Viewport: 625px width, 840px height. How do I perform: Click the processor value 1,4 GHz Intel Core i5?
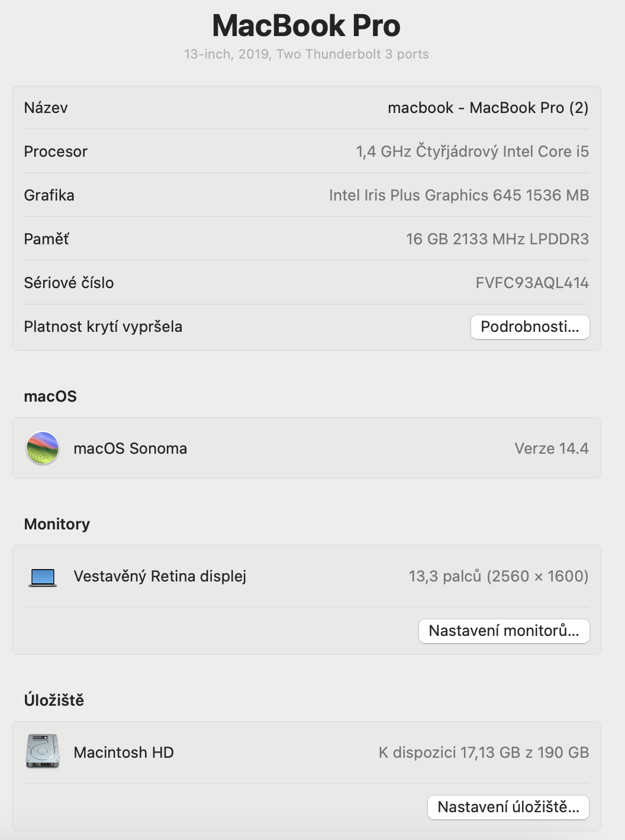point(472,151)
